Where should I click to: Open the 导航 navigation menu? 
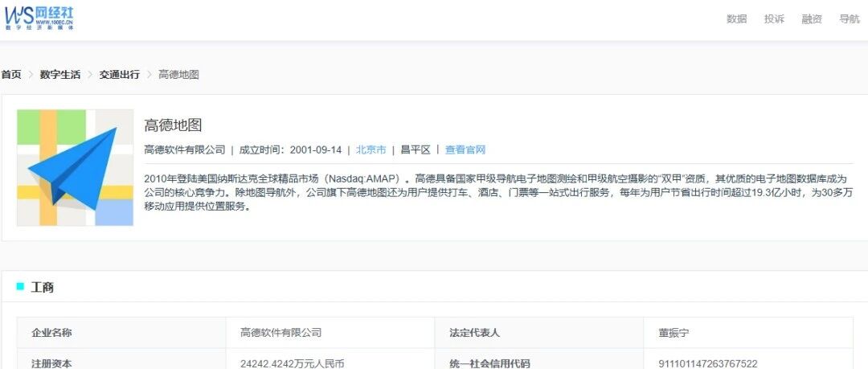tap(850, 18)
